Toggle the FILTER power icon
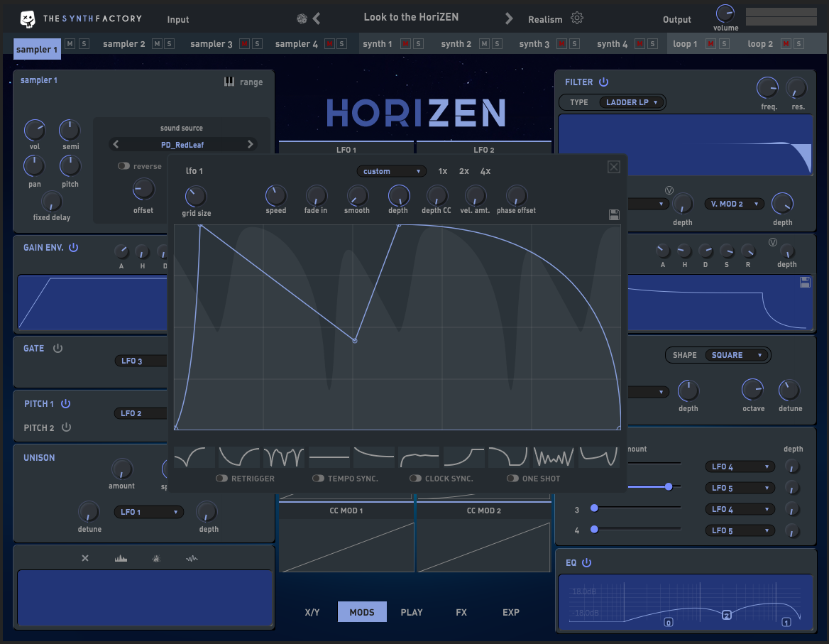This screenshot has width=829, height=644. click(x=604, y=82)
